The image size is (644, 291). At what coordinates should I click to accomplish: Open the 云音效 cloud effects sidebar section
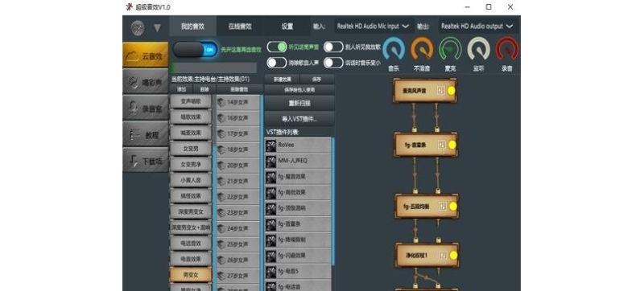tap(146, 55)
